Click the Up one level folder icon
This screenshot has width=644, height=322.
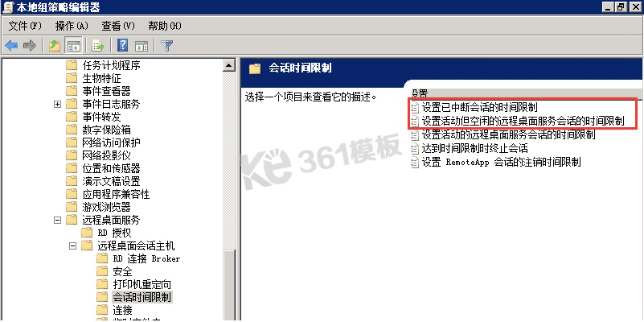[55, 46]
